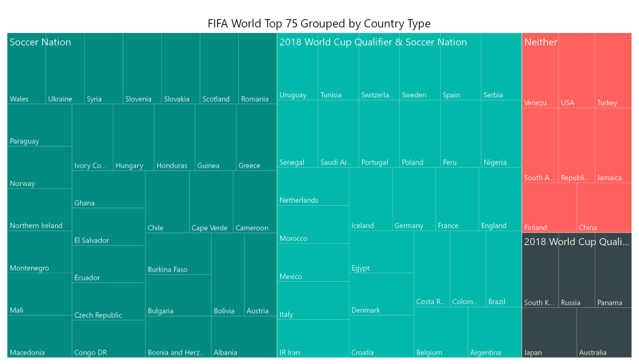
Task: Select the chart title text
Action: click(x=319, y=24)
